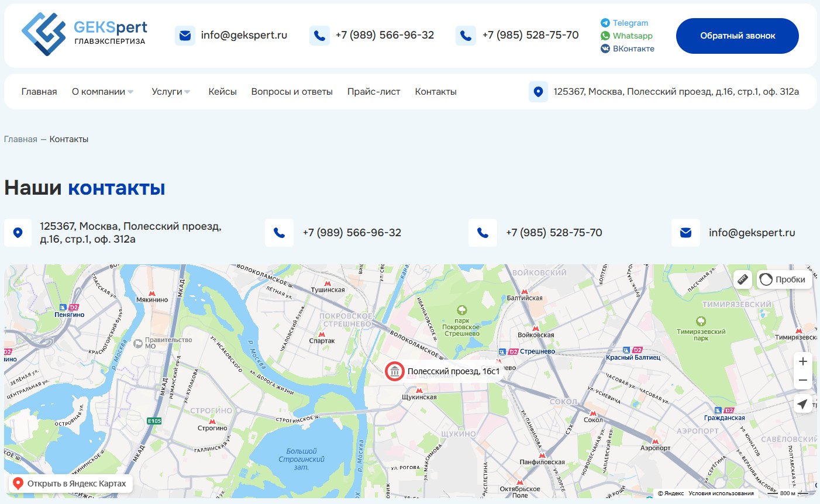Viewport: 820px width, 504px height.
Task: Click the Аэропорт metro marker
Action: click(x=656, y=441)
